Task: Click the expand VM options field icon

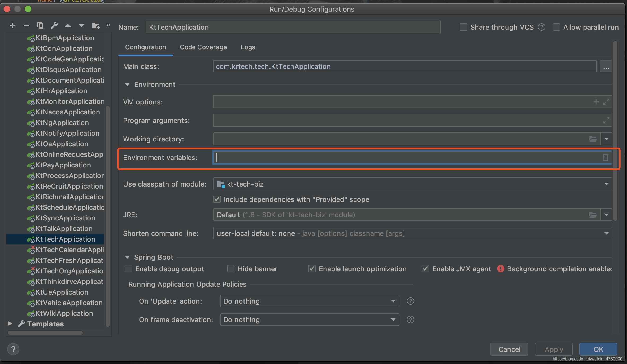Action: 606,102
